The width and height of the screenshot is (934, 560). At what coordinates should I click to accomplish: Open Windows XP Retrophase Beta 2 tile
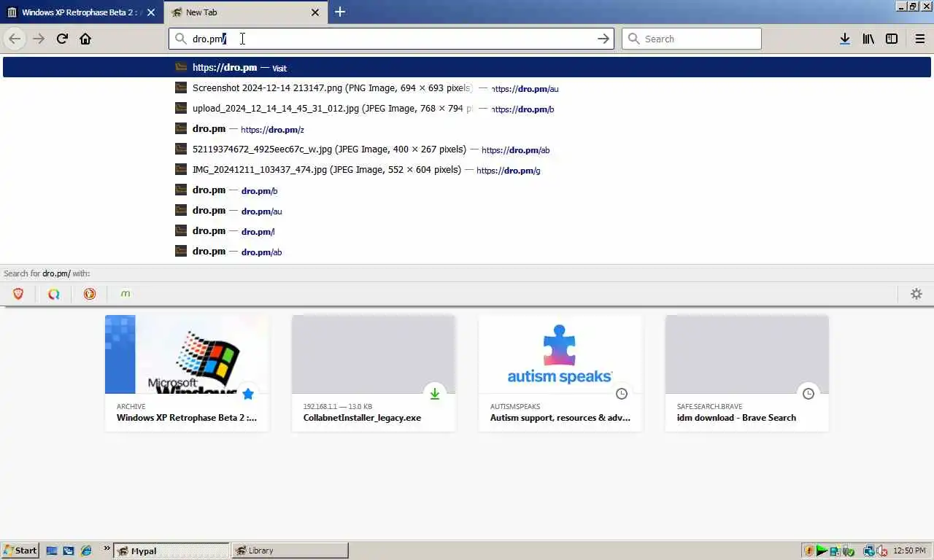click(x=187, y=373)
